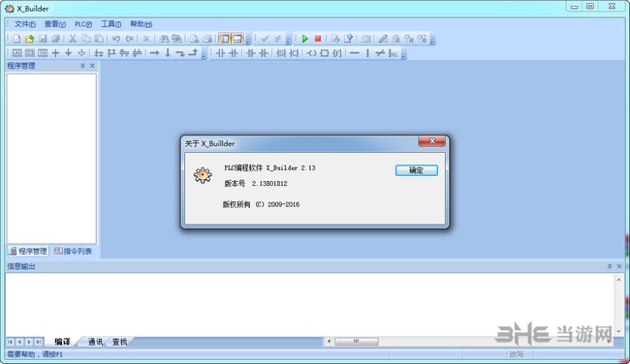Click the Paste clipboard icon

[x=99, y=39]
